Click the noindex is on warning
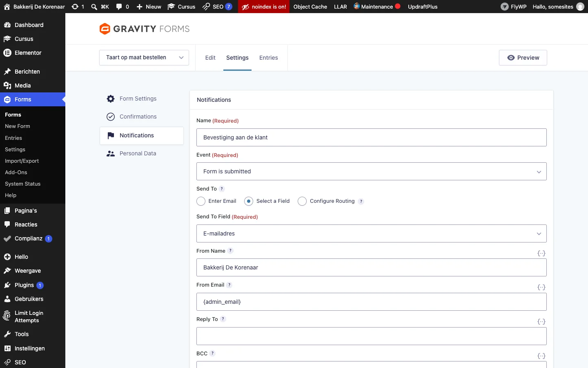588x368 pixels. [x=264, y=7]
